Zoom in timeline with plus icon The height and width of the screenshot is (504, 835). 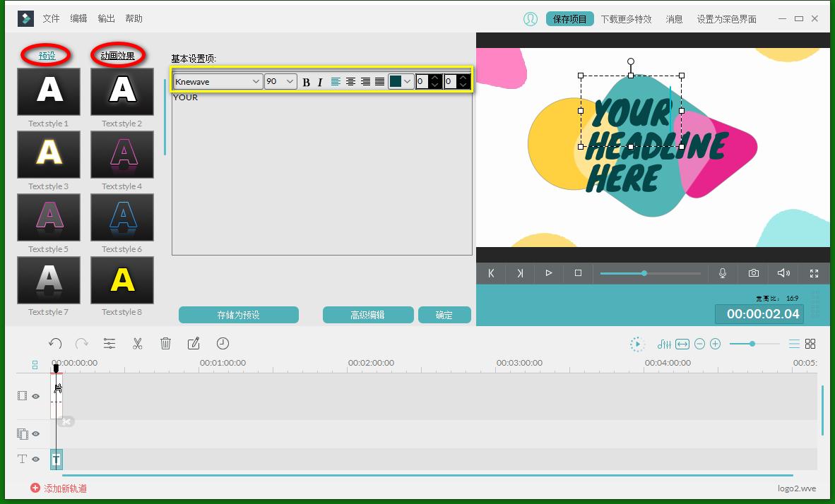pyautogui.click(x=715, y=344)
